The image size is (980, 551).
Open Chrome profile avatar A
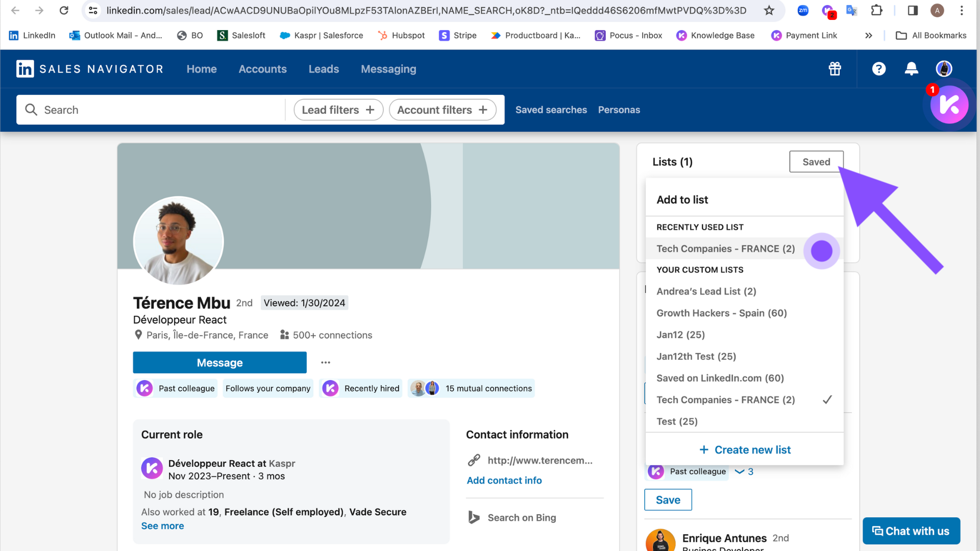click(x=937, y=10)
